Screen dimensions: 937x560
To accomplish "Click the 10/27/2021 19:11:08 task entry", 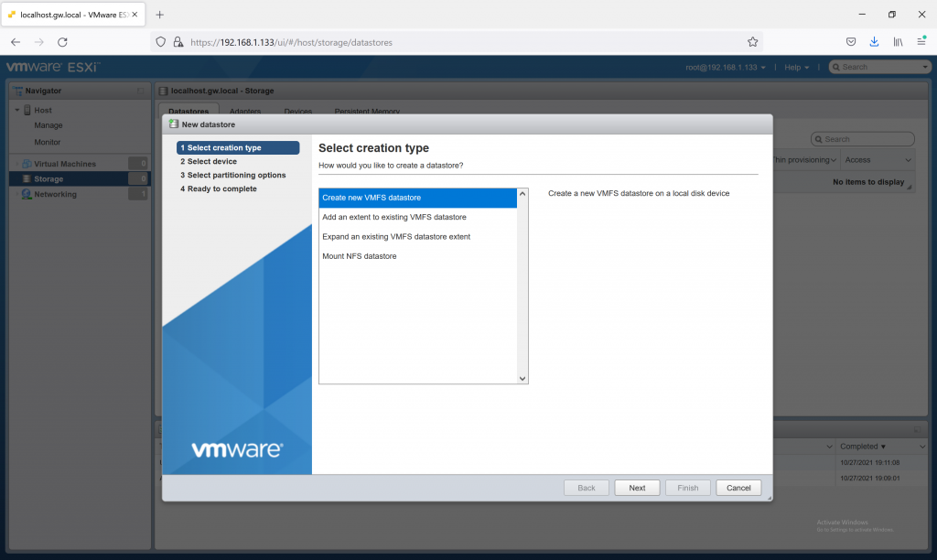I will [x=869, y=463].
